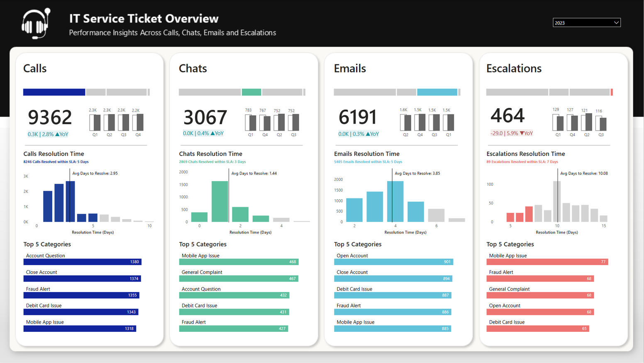Screen dimensions: 644x363
Task: Select the light-blue Emails segment bar
Action: tap(437, 92)
